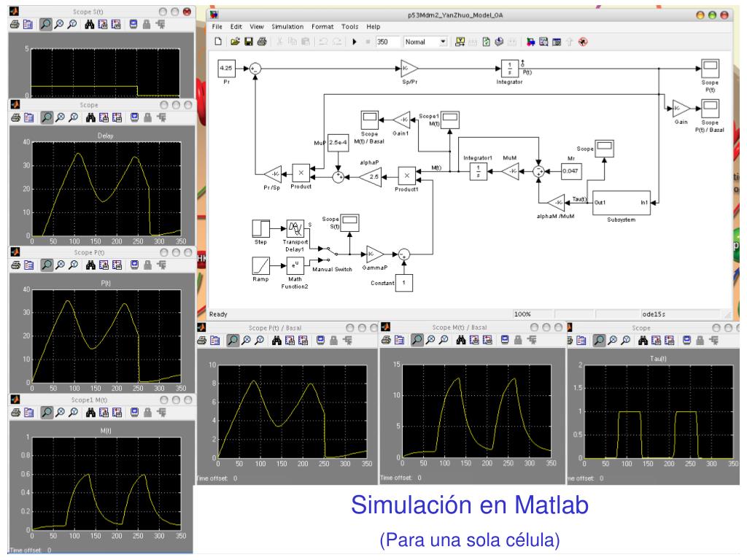The width and height of the screenshot is (747, 560).
Task: Print the Scope M(t) / Basal plot
Action: (x=386, y=340)
